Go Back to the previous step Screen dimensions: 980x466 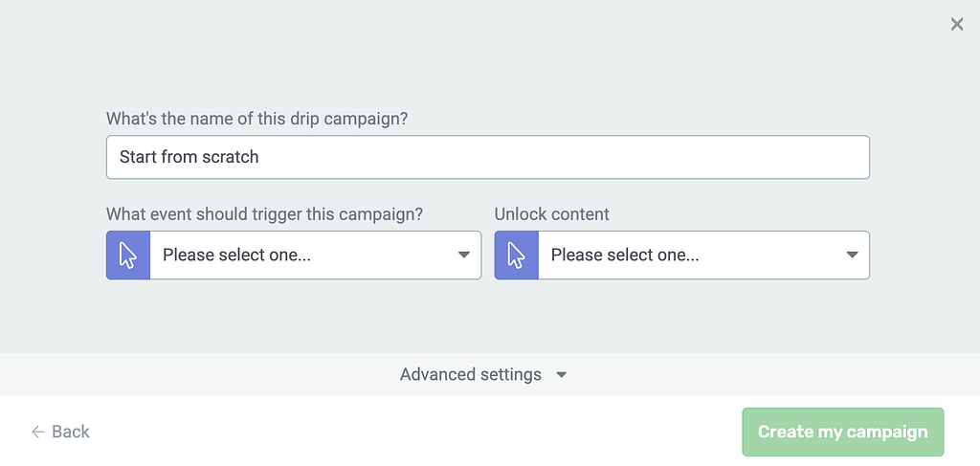60,432
